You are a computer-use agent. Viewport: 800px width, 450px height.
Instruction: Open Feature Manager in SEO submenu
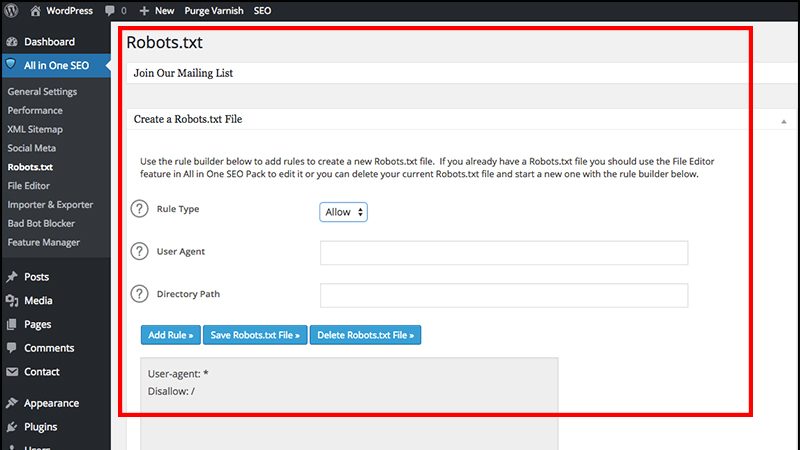[44, 242]
